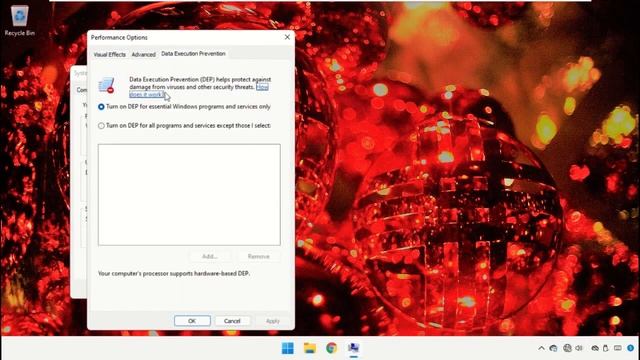Click the touch keyboard tray icon
Screen dimensions: 640x360
click(618, 348)
